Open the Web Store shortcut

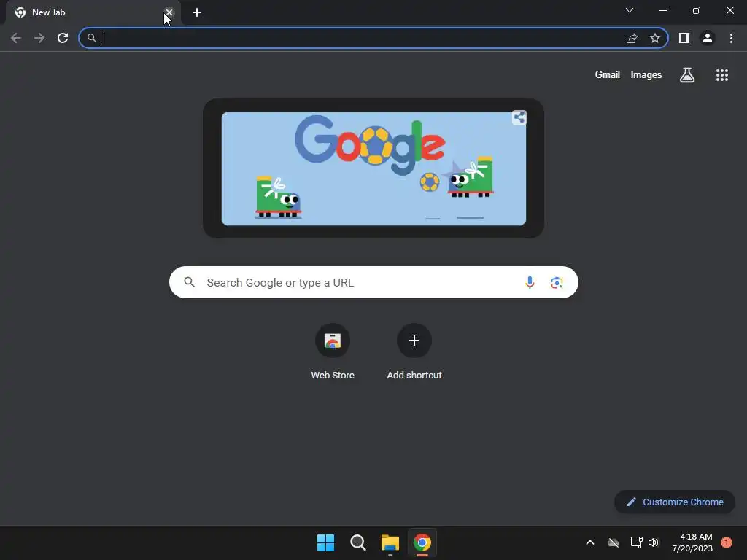pyautogui.click(x=333, y=351)
